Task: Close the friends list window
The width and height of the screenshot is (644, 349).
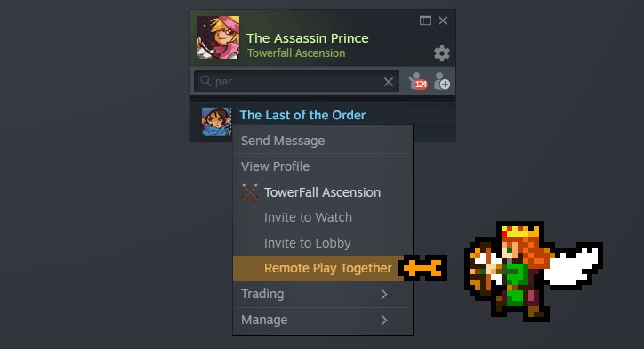Action: coord(443,20)
